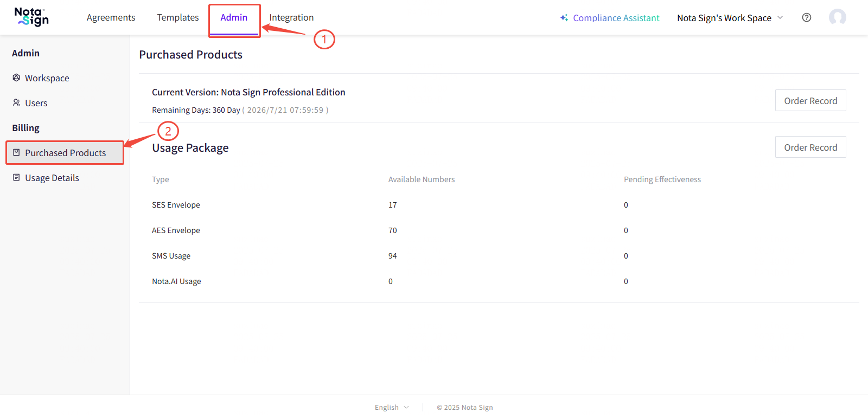This screenshot has width=868, height=419.
Task: Go to the Templates tab
Action: click(178, 17)
